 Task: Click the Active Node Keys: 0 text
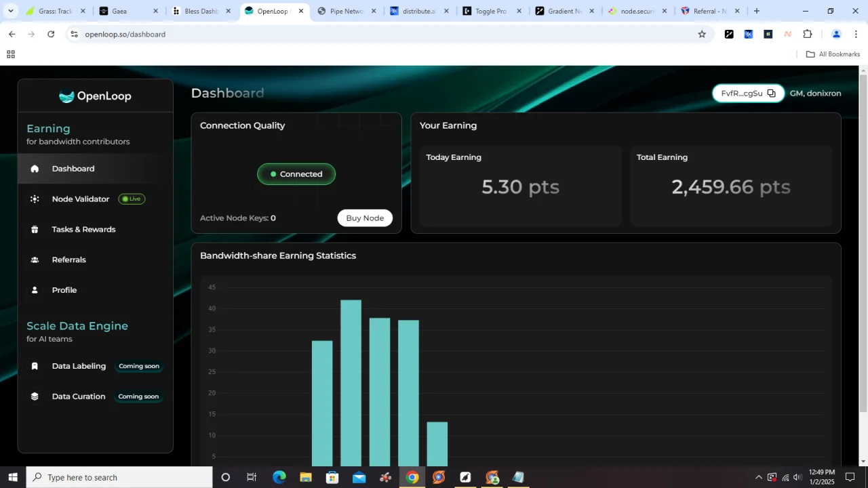pos(238,218)
